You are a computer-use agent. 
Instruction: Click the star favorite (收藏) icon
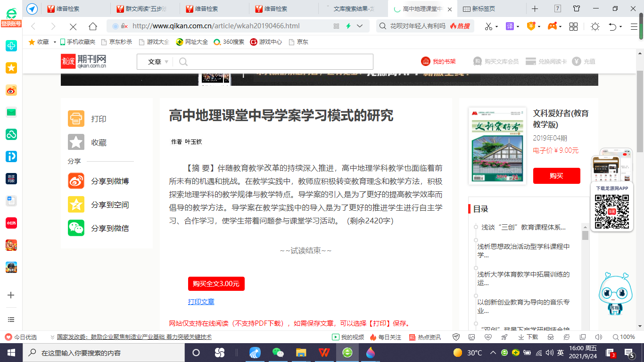[76, 142]
